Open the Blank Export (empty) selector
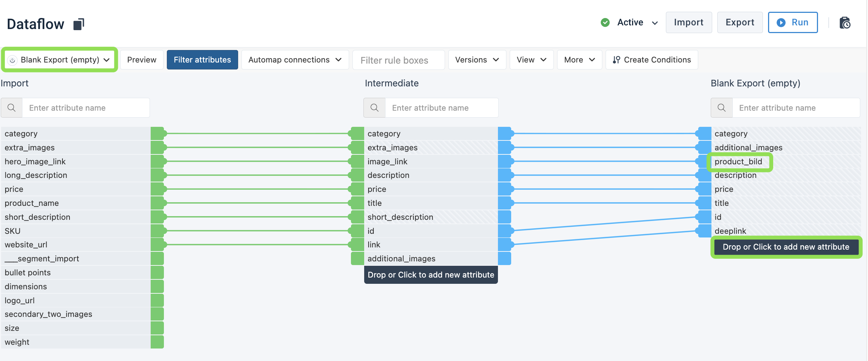This screenshot has width=868, height=361. click(x=60, y=60)
